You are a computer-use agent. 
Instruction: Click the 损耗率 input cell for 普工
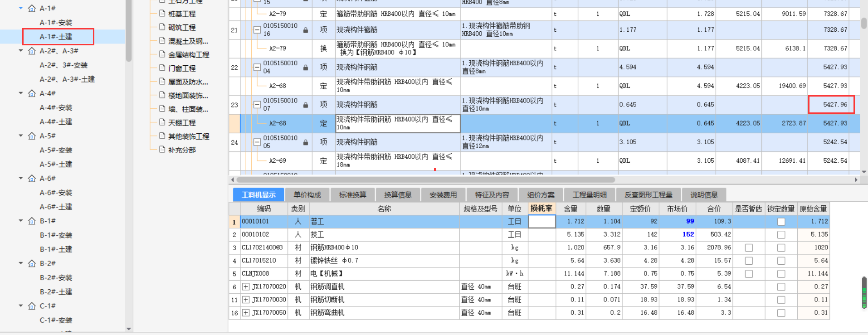coord(542,222)
